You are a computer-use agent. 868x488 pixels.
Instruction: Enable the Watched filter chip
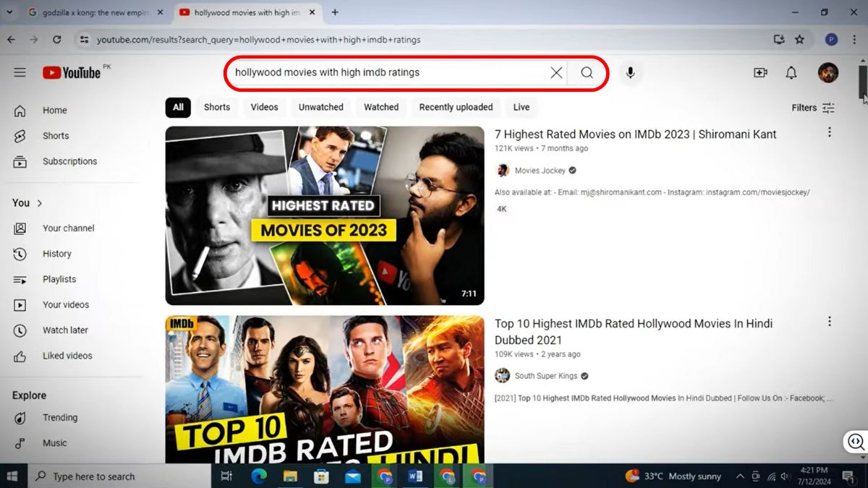(x=381, y=107)
